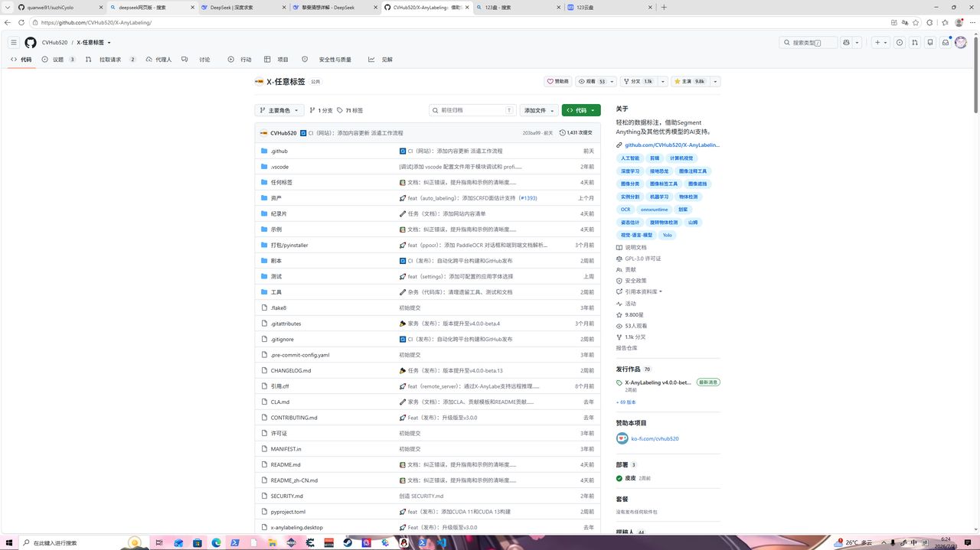Open the .flake8 file

(x=278, y=308)
